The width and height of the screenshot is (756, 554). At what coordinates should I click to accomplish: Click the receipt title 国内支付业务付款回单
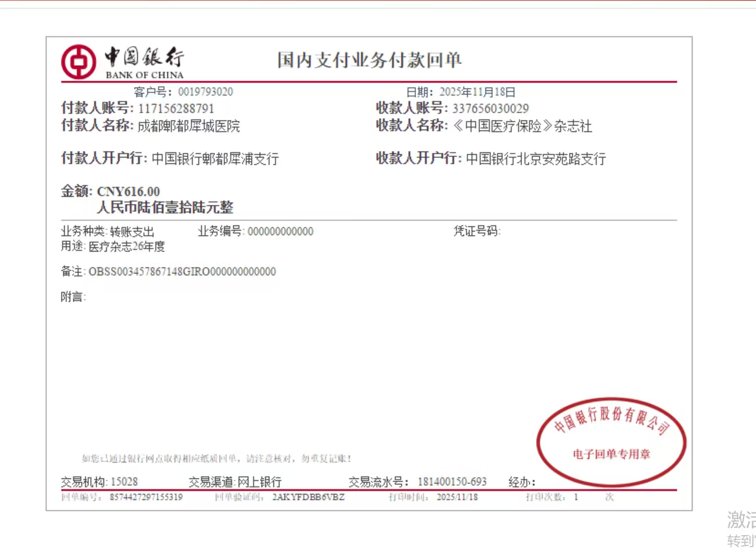pyautogui.click(x=369, y=60)
